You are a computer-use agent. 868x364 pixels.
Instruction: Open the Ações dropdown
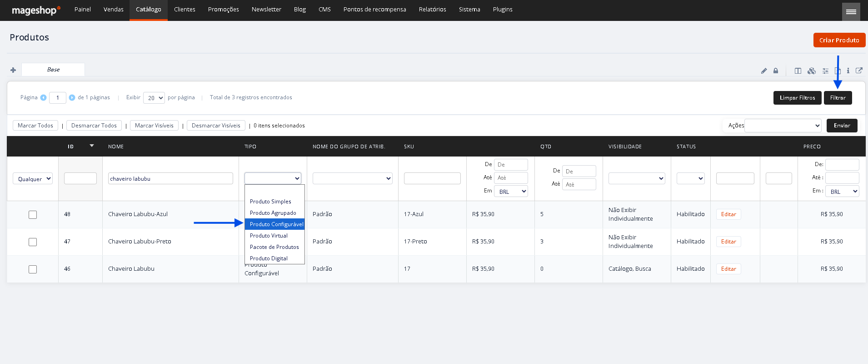783,126
